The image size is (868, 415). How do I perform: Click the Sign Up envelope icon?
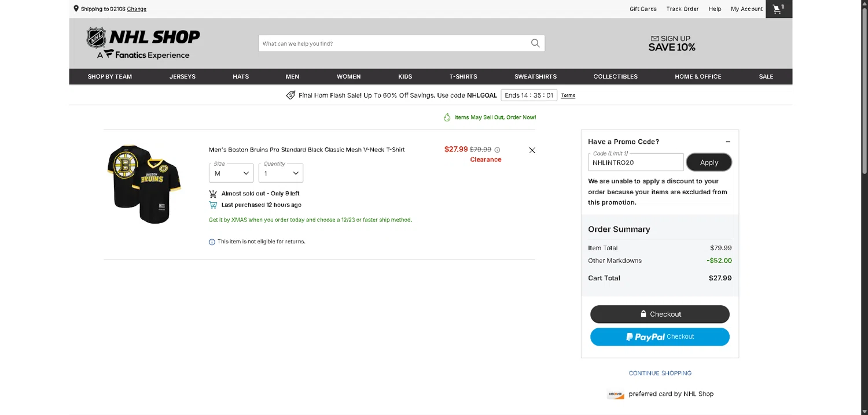pyautogui.click(x=654, y=39)
